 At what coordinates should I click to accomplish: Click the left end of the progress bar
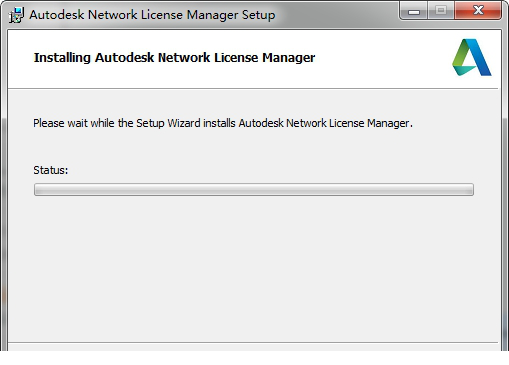tap(37, 189)
